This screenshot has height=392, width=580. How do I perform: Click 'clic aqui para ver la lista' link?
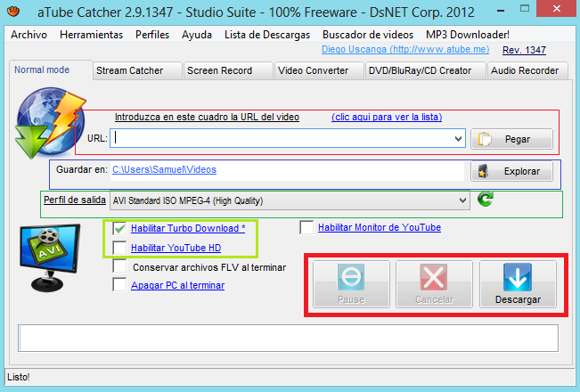pos(387,117)
